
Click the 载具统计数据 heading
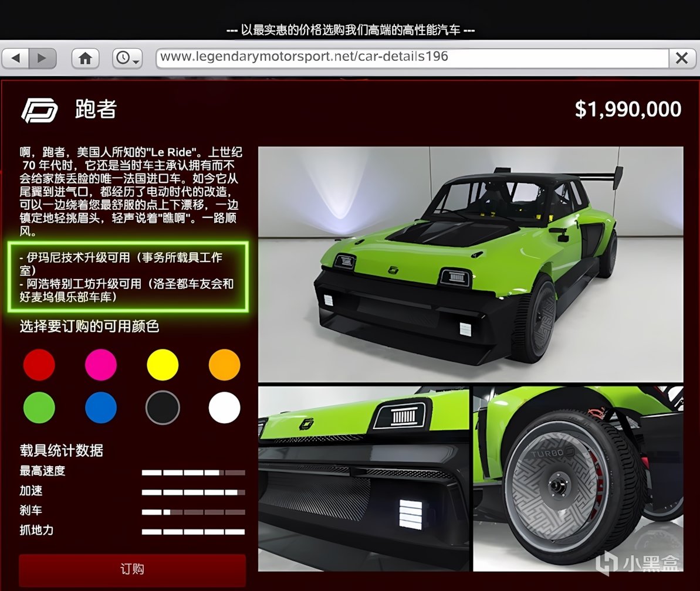pyautogui.click(x=61, y=450)
